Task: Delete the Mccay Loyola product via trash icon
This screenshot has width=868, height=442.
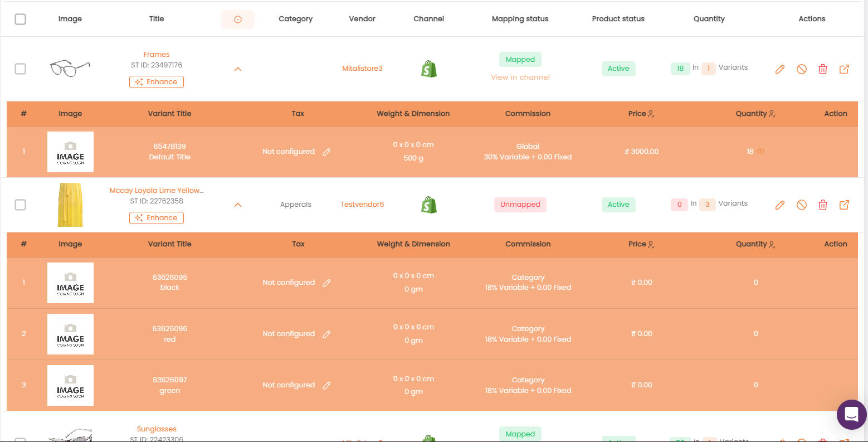Action: coord(823,205)
